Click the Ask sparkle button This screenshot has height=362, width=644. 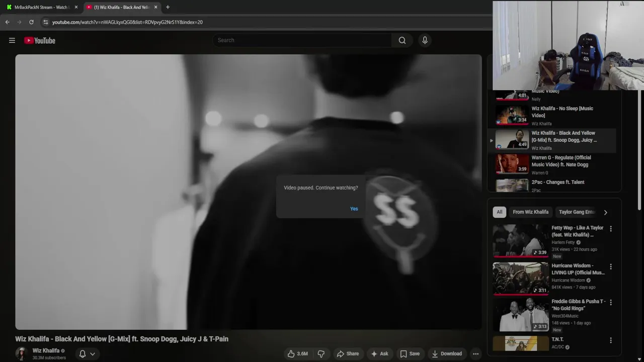point(379,353)
